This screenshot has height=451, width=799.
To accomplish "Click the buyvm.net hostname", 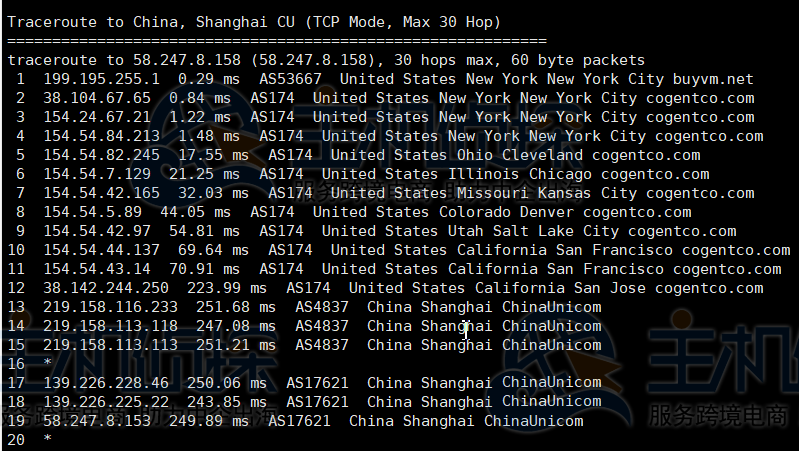I will point(713,79).
